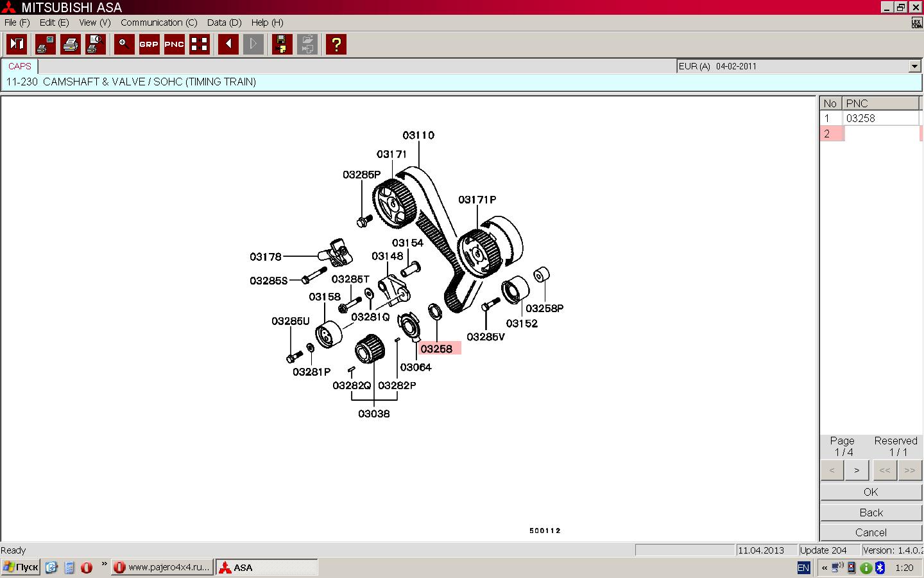Click part label 03171P in diagram
924x578 pixels.
[x=477, y=200]
